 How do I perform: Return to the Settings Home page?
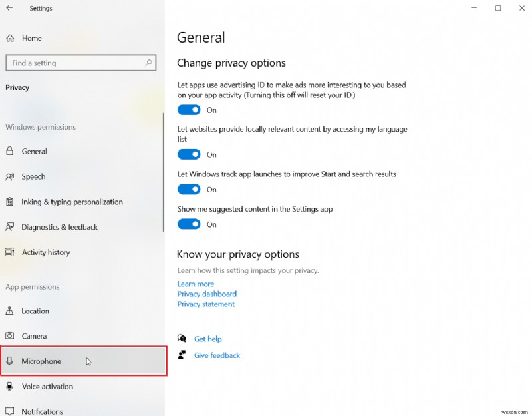coord(31,38)
